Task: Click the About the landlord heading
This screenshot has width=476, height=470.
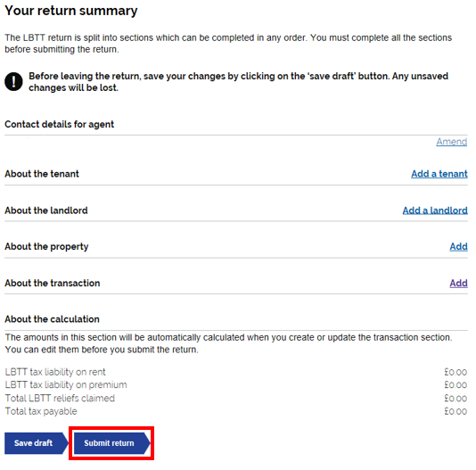Action: (46, 210)
